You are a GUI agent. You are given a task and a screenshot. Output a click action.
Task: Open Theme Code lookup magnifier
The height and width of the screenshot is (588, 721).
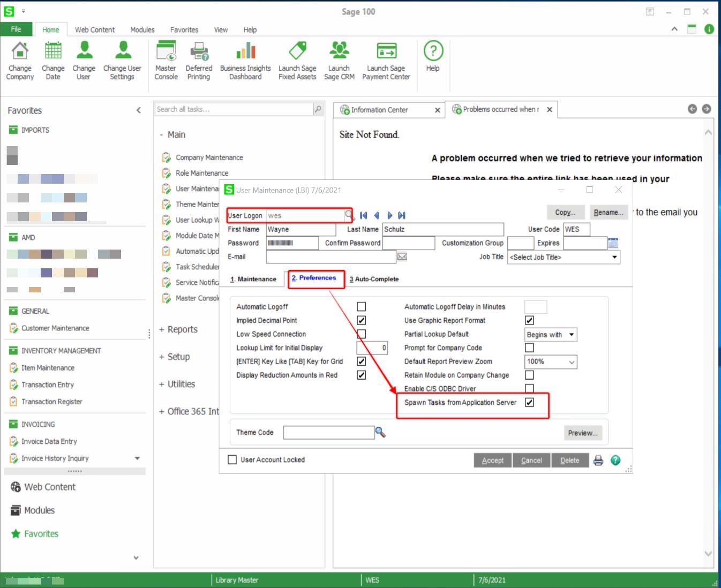click(380, 432)
